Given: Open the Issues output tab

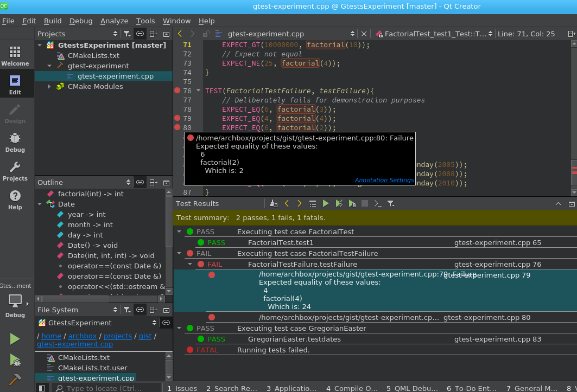Looking at the screenshot, I should pos(182,388).
